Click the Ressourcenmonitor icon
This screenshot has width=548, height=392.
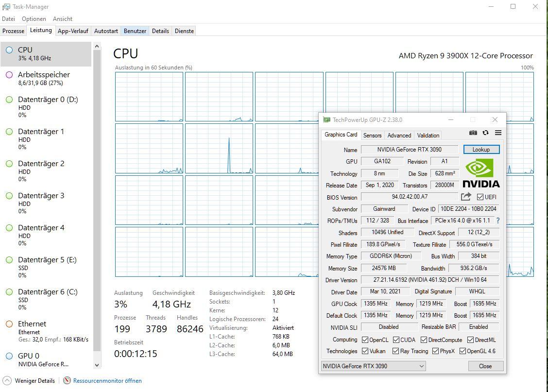tap(67, 380)
